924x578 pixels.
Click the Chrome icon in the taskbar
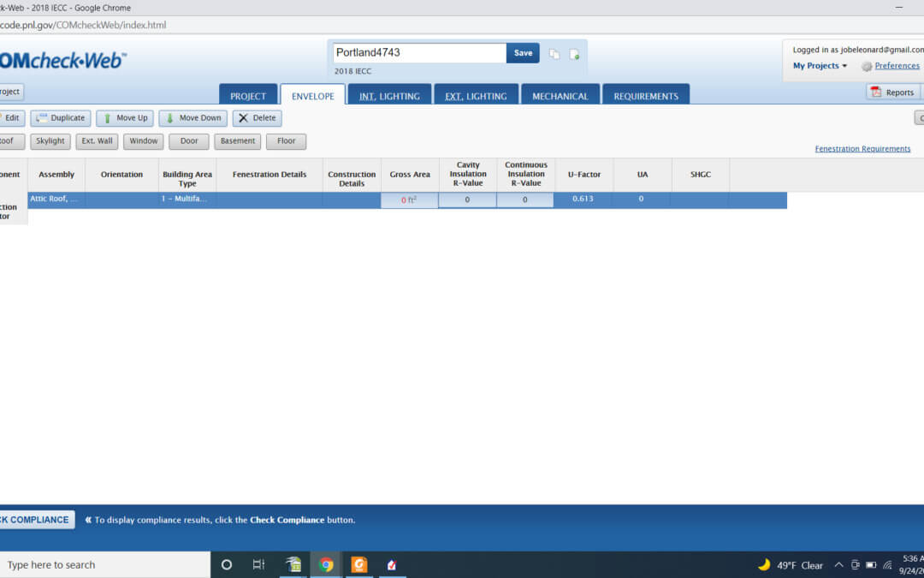326,564
